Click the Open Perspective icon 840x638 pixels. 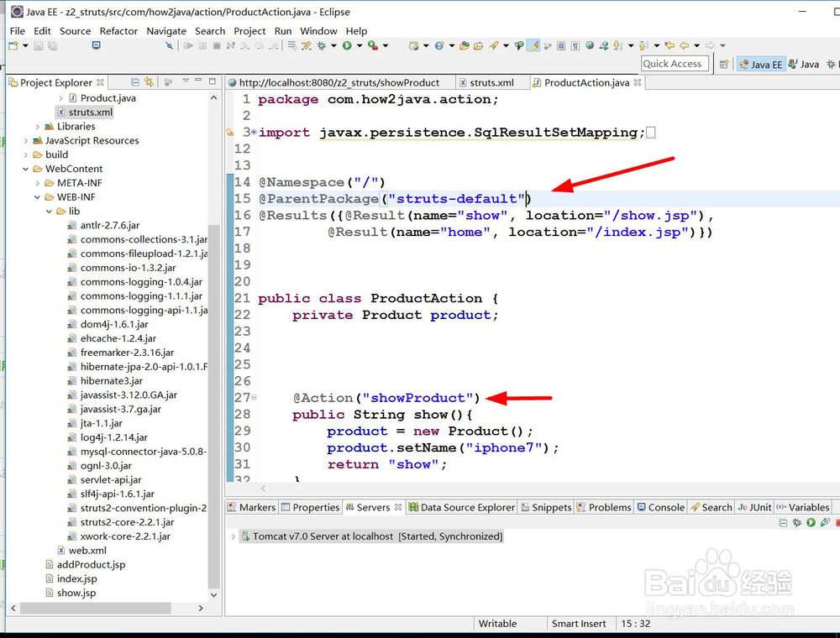click(x=724, y=65)
